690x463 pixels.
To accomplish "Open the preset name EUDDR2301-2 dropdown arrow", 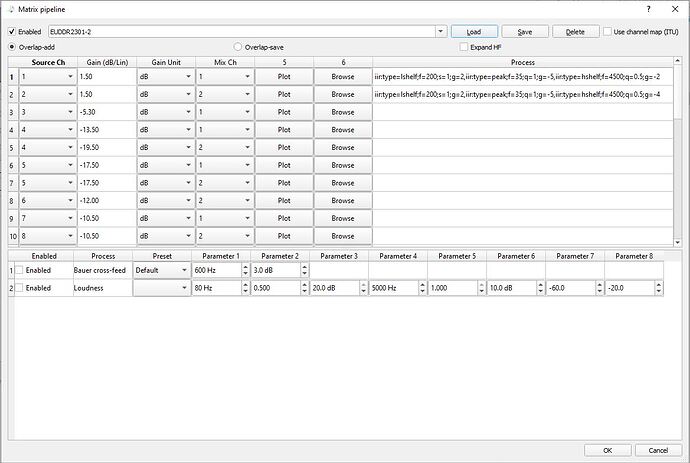I will [x=440, y=32].
